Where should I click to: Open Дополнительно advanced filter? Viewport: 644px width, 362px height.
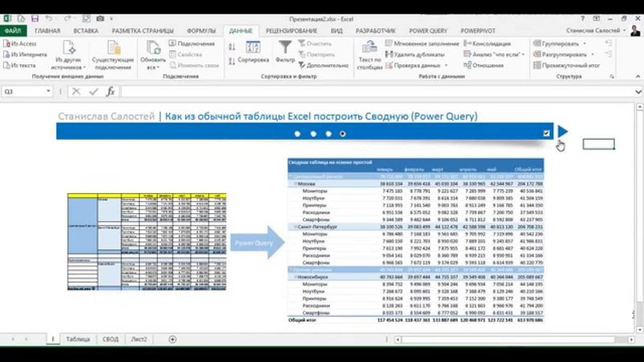(x=324, y=65)
